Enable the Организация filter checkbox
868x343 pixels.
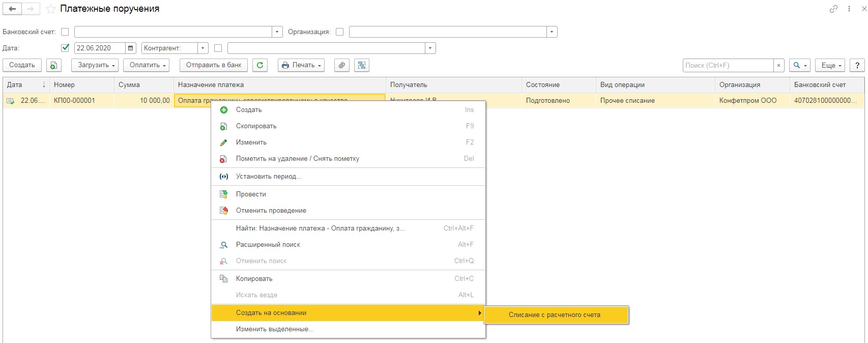[x=340, y=32]
